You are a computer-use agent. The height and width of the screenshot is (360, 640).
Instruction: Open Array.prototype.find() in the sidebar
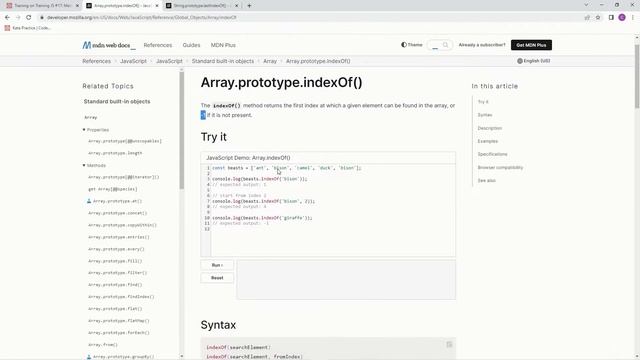coord(115,285)
